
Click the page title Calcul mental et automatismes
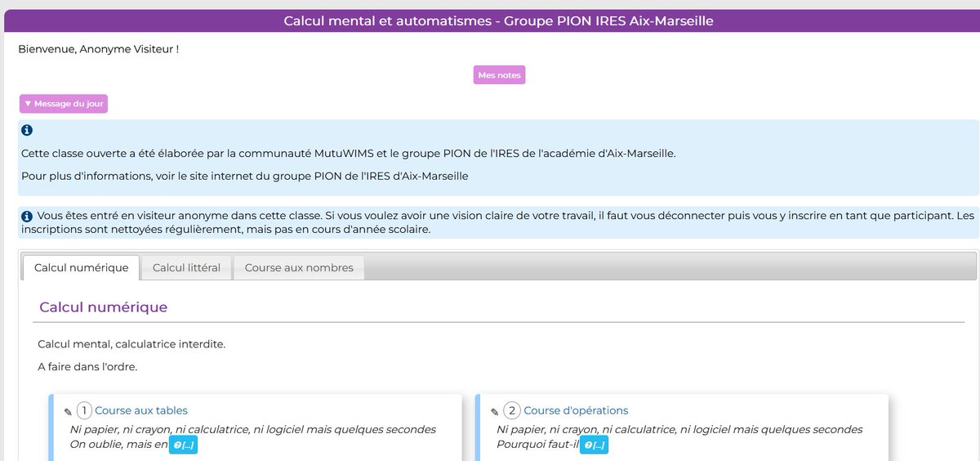tap(498, 20)
